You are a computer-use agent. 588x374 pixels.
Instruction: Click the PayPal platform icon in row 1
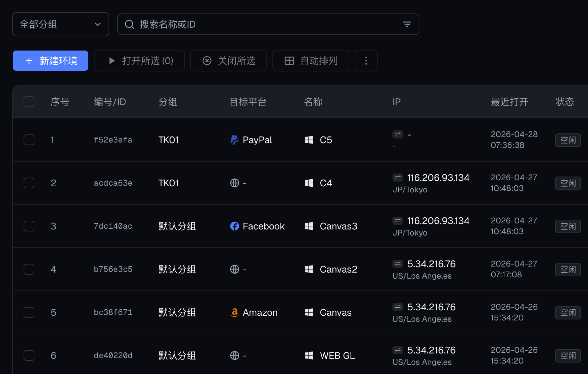point(234,140)
